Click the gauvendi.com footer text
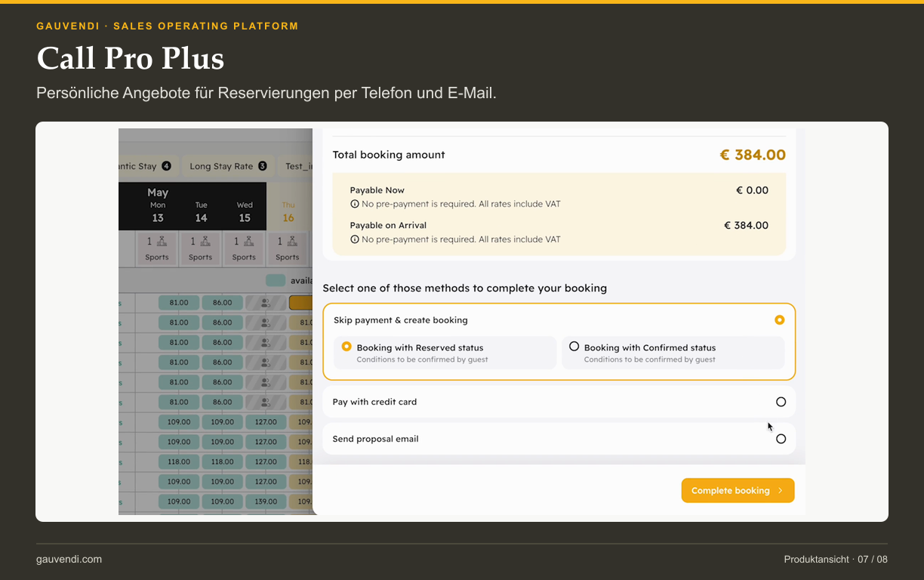 (x=69, y=559)
